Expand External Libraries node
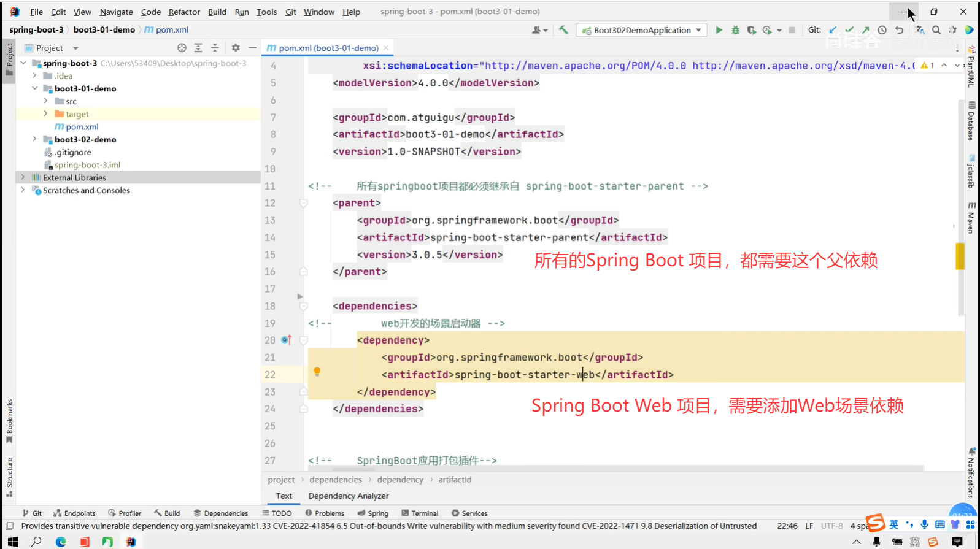This screenshot has width=980, height=549. click(23, 177)
